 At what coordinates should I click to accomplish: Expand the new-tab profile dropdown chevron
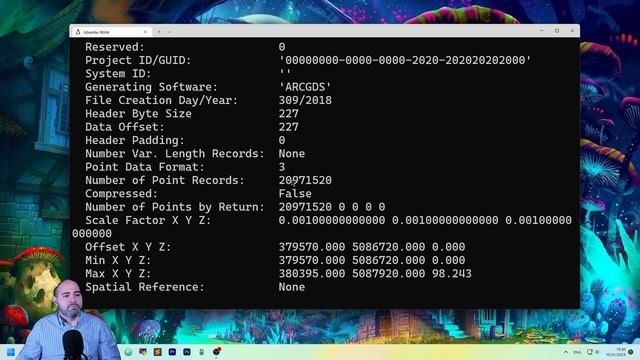coord(169,32)
